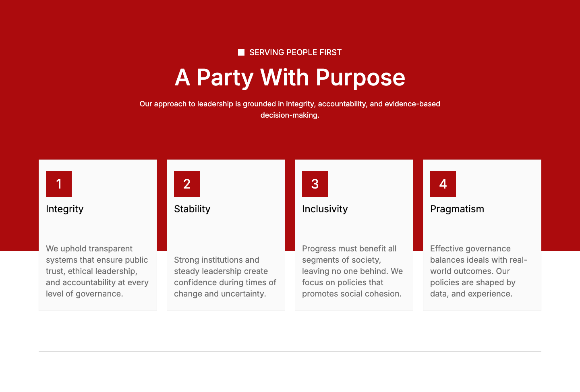580x392 pixels.
Task: Click the number 1 badge on Integrity card
Action: [59, 184]
